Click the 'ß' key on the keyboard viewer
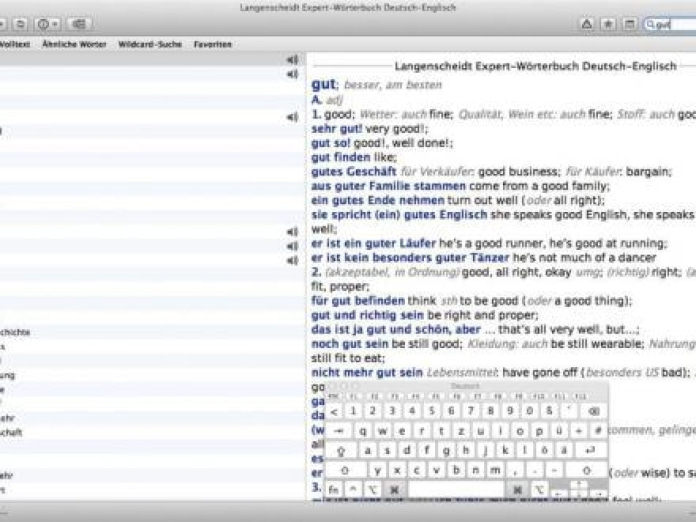The height and width of the screenshot is (522, 696). 549,411
